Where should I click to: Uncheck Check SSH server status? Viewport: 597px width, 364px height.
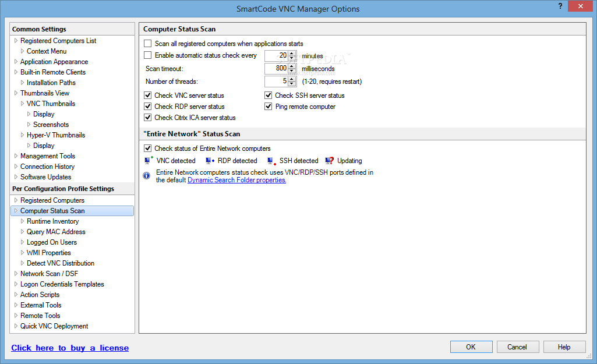(269, 95)
